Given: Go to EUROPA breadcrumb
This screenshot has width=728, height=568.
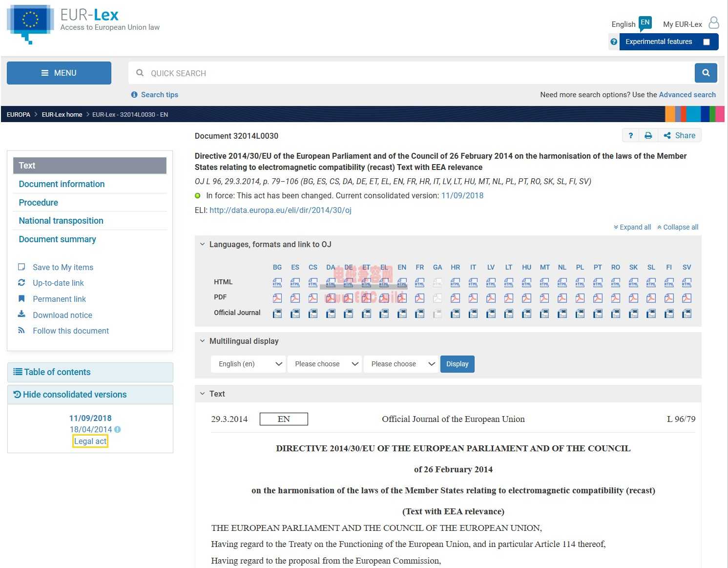Looking at the screenshot, I should click(x=19, y=114).
